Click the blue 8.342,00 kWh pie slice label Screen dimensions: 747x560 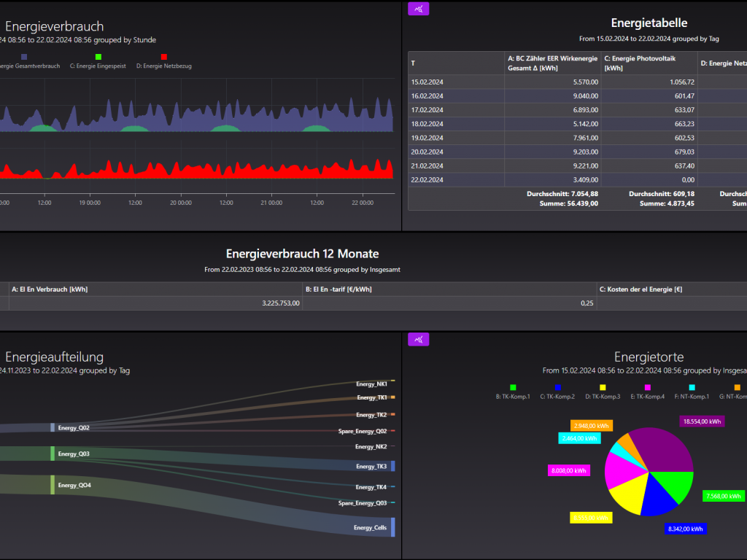[686, 529]
